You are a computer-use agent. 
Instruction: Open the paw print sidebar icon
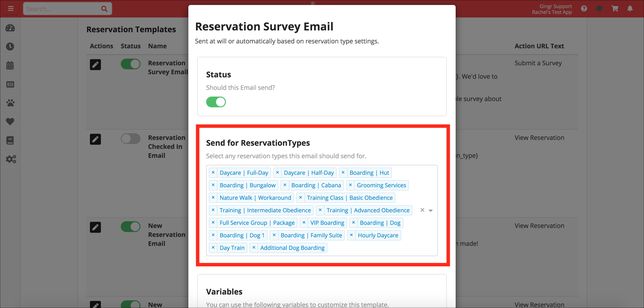[x=10, y=103]
